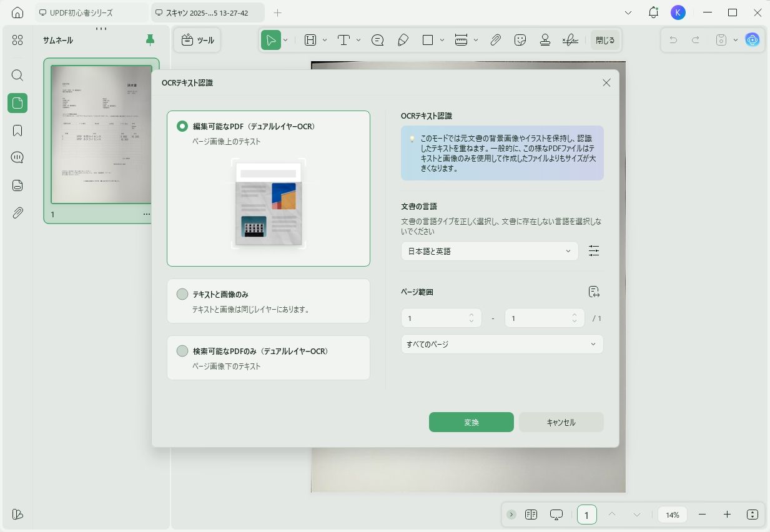Close the OCRテキスト認識 dialog
The height and width of the screenshot is (532, 770).
coord(606,82)
